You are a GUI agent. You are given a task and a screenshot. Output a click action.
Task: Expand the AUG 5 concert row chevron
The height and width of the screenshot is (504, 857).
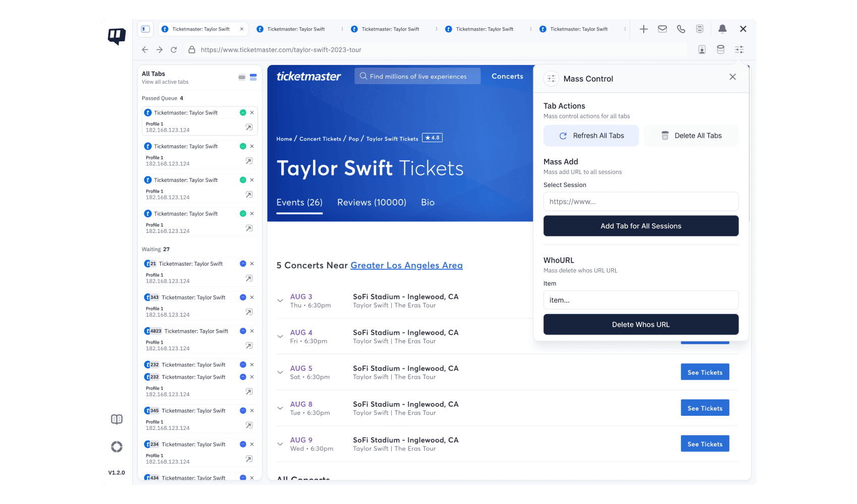[280, 372]
